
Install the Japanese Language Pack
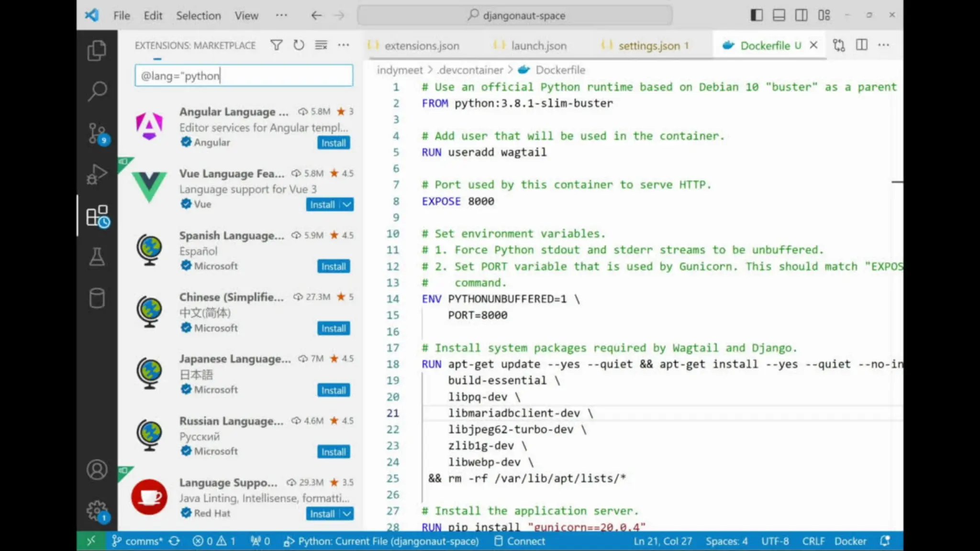point(334,390)
